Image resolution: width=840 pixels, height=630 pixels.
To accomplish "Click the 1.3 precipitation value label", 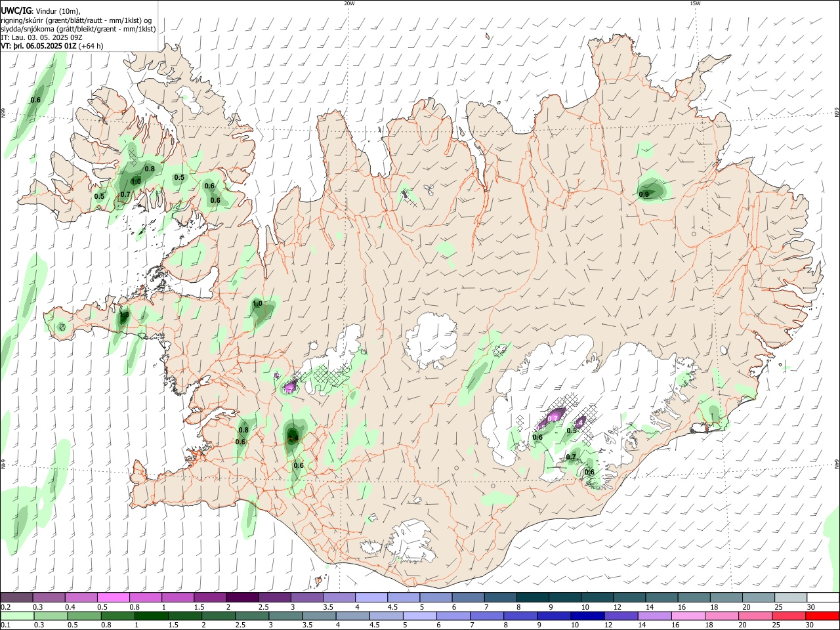I will coord(124,316).
